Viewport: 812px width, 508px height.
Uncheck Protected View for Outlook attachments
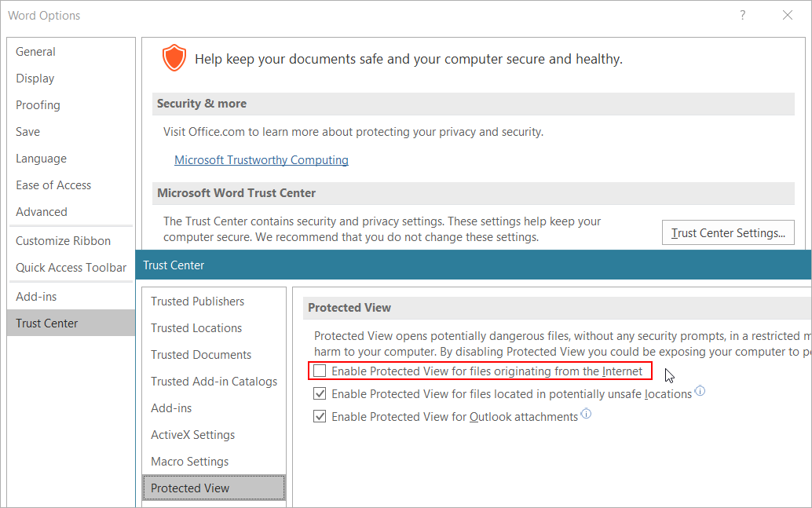click(x=320, y=416)
